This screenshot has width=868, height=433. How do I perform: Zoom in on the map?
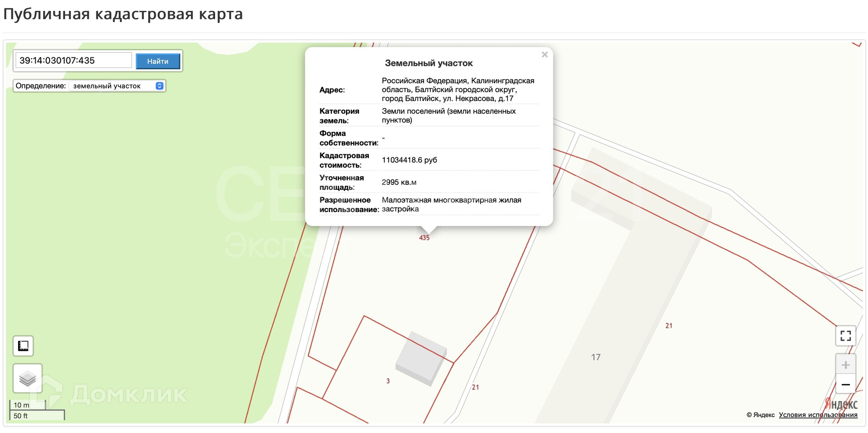click(845, 364)
